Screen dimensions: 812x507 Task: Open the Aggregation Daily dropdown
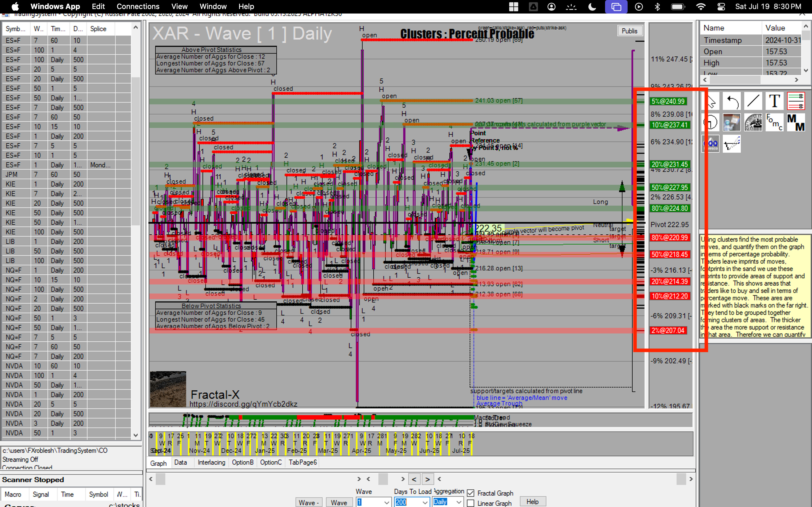pos(459,502)
